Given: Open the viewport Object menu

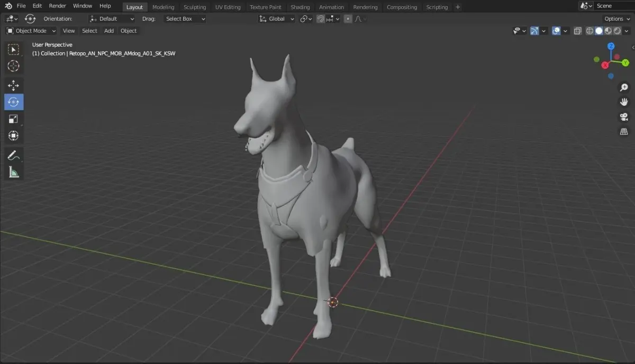Looking at the screenshot, I should point(129,31).
